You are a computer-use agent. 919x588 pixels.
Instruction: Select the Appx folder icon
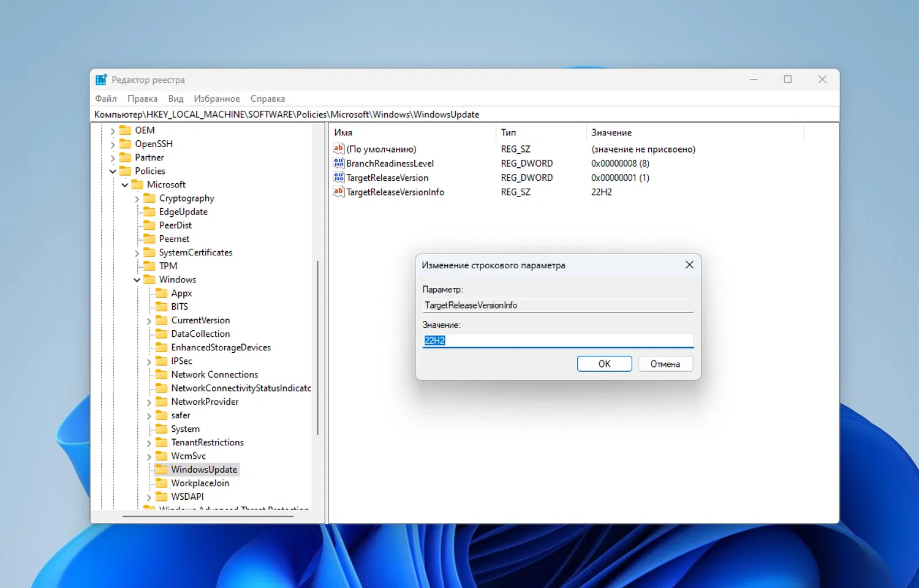point(162,293)
